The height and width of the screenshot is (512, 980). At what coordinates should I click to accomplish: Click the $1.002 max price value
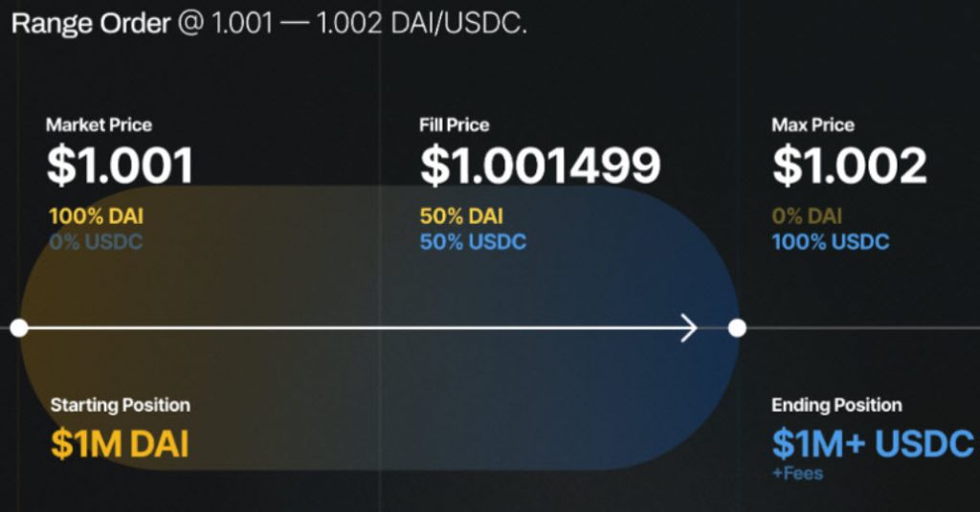pyautogui.click(x=849, y=166)
